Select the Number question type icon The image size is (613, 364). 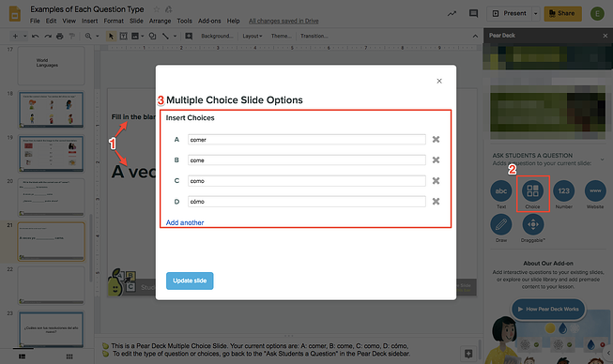coord(564,190)
